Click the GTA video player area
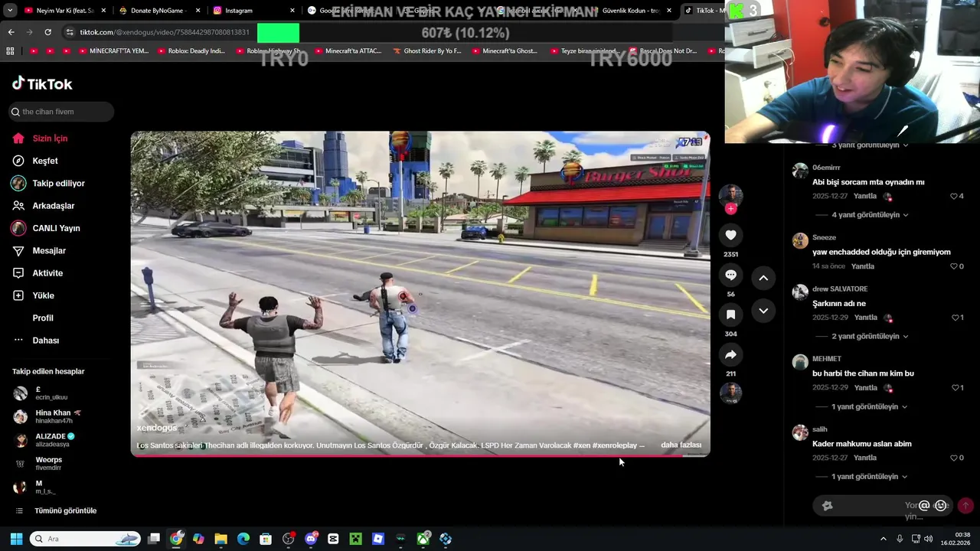980x551 pixels. (420, 294)
